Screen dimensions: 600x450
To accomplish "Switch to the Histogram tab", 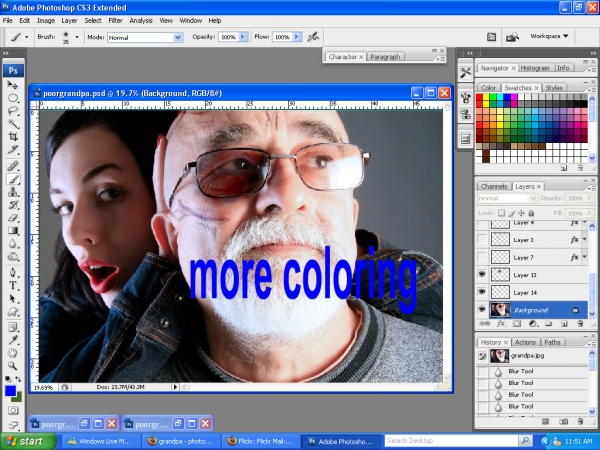I will (x=535, y=68).
